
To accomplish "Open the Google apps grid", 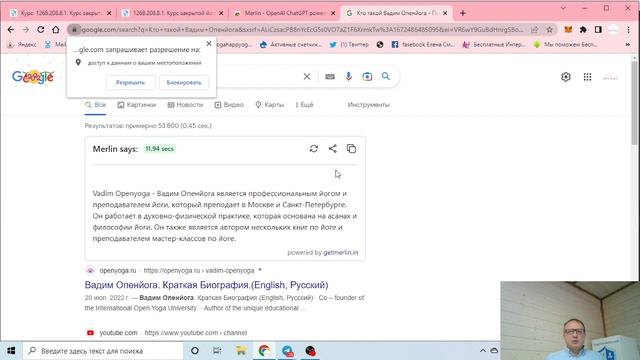I will click(587, 77).
